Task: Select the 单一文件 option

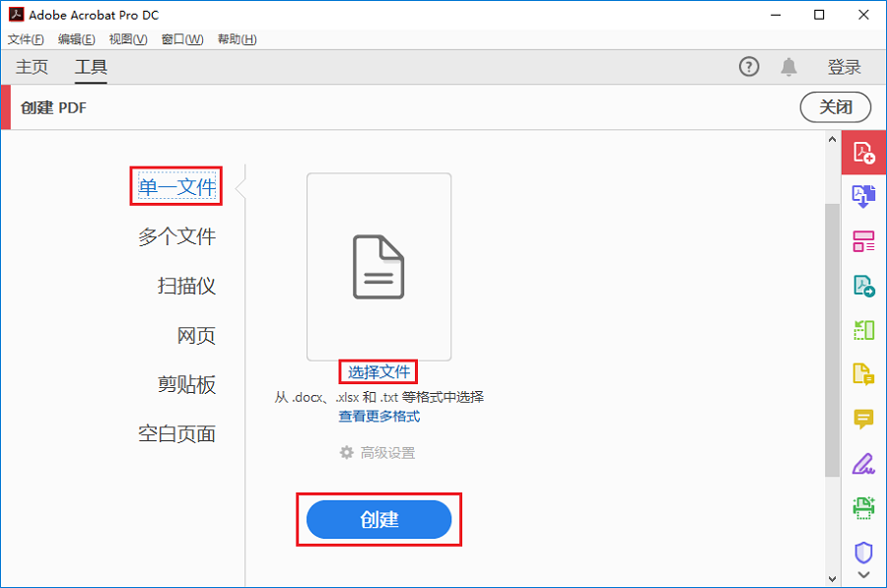Action: point(177,186)
